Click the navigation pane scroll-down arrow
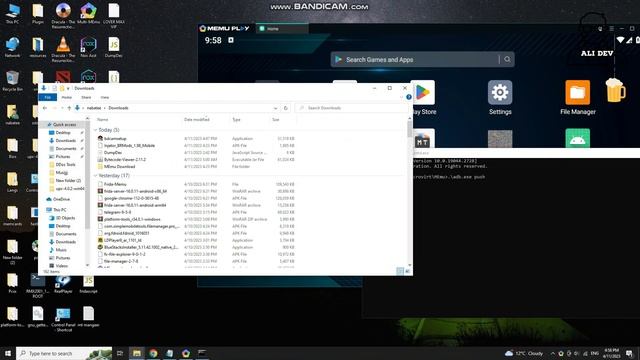This screenshot has height=360, width=640. coord(87,266)
